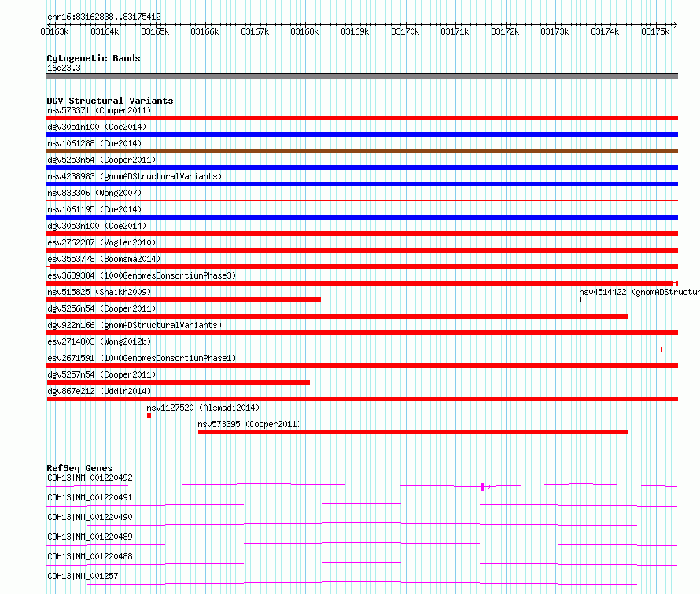
Task: Click the CDH13|NM_001220489 transcript label
Action: [90, 537]
